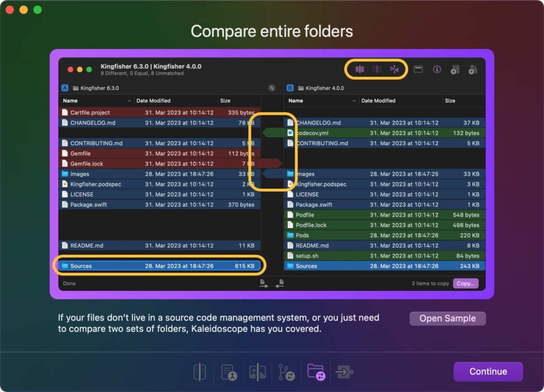Viewport: 544px width, 392px height.
Task: Click the add-file-to-right-pane icon
Action: (473, 69)
